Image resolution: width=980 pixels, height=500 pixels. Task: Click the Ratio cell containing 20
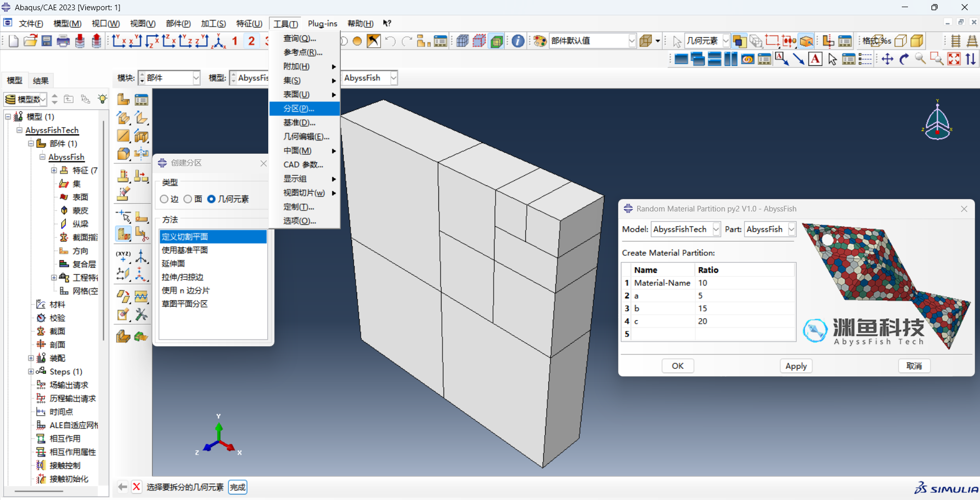click(x=745, y=321)
